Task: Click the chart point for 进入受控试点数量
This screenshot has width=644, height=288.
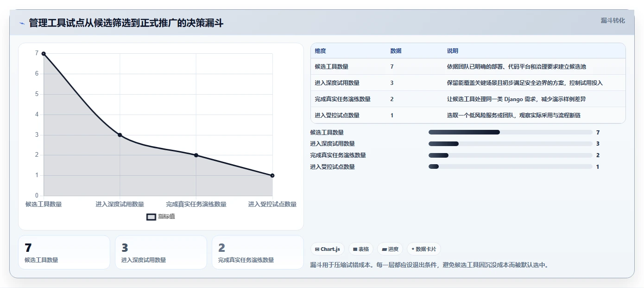Action: (272, 175)
